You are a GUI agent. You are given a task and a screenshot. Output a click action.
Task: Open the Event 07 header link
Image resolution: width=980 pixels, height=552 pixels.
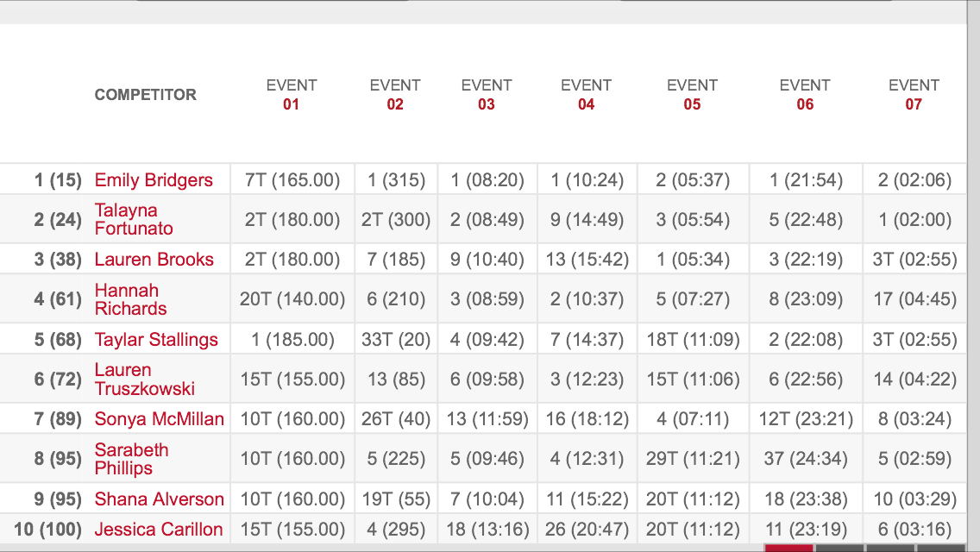point(914,95)
